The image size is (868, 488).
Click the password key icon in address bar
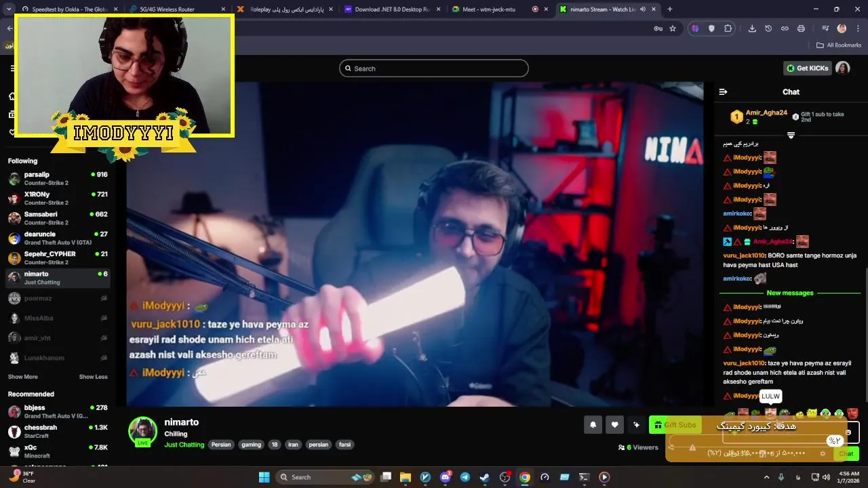(658, 28)
